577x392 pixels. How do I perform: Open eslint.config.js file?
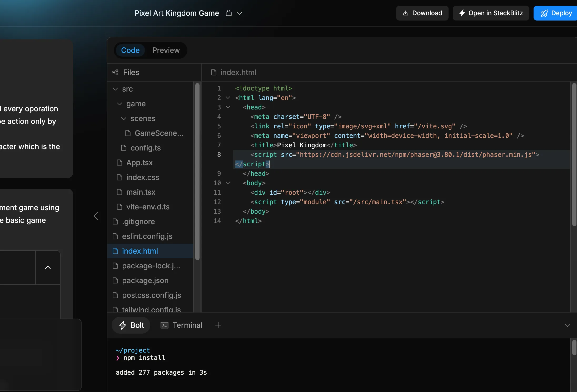pos(151,236)
